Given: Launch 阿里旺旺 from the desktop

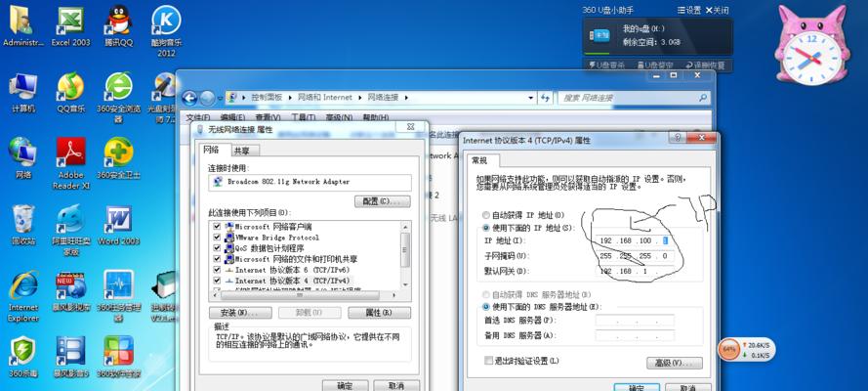Looking at the screenshot, I should (71, 230).
